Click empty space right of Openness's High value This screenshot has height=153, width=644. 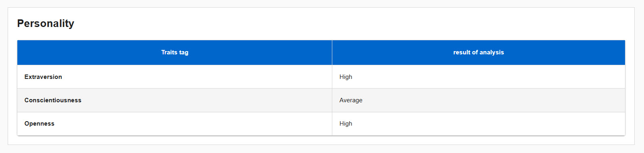[489, 124]
